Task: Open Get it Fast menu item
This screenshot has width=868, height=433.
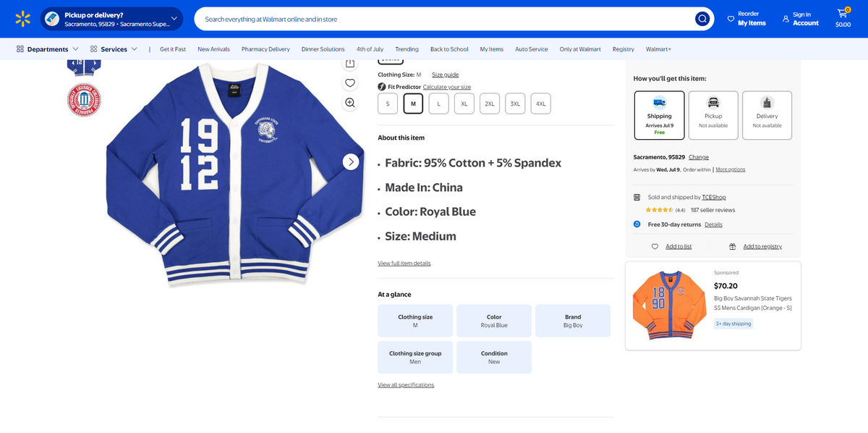Action: (173, 49)
